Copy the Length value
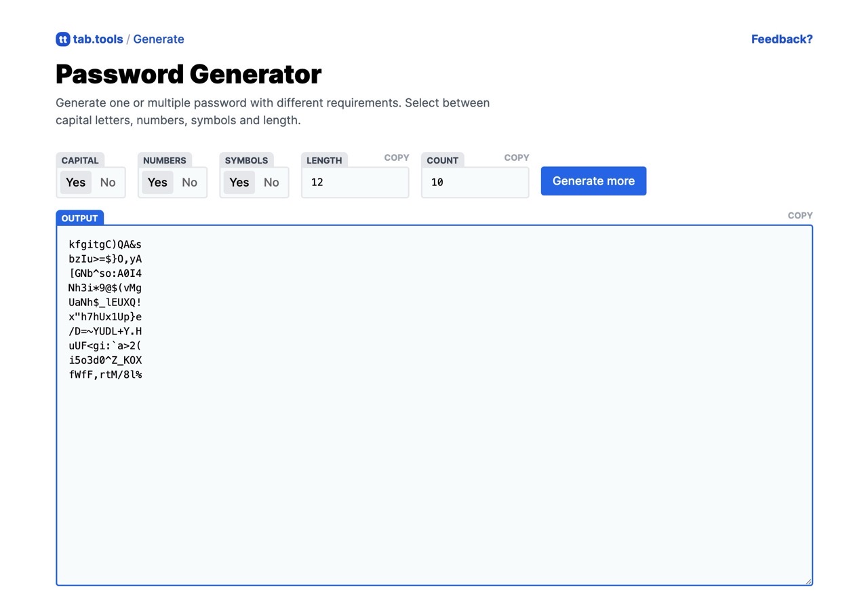The image size is (868, 608). pos(397,157)
